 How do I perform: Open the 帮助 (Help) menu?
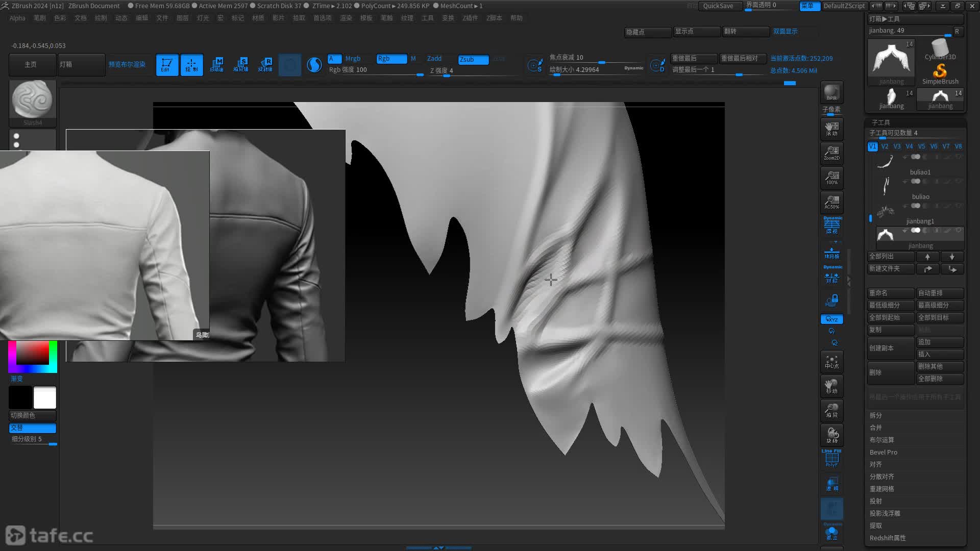[x=517, y=18]
